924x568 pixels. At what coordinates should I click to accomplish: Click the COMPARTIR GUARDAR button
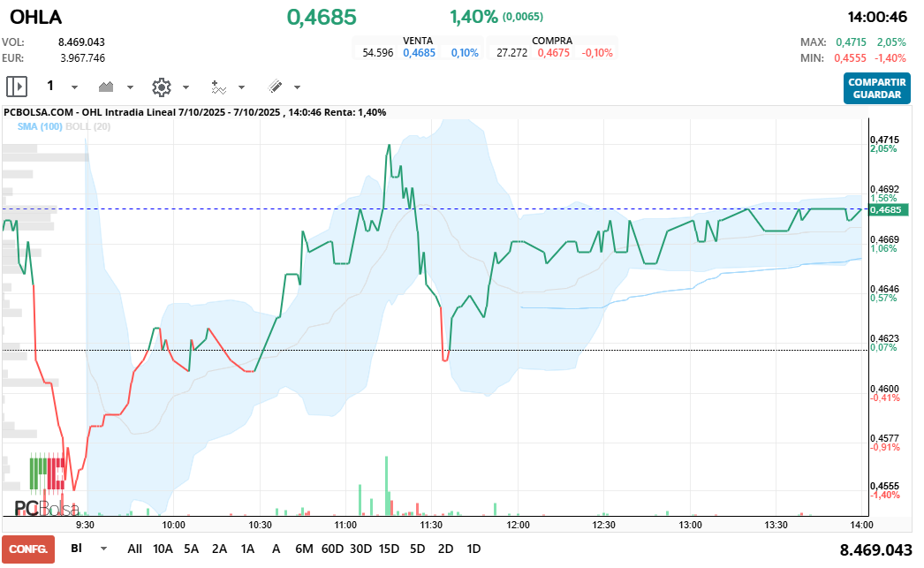[876, 88]
